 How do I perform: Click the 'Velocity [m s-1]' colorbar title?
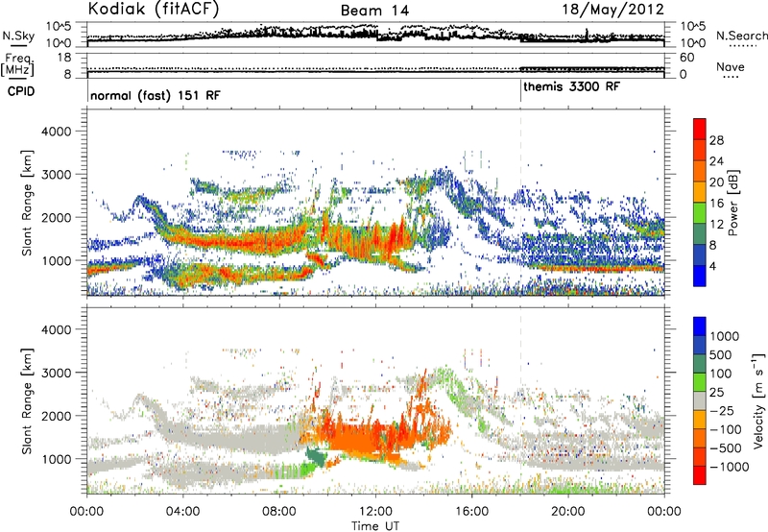758,400
